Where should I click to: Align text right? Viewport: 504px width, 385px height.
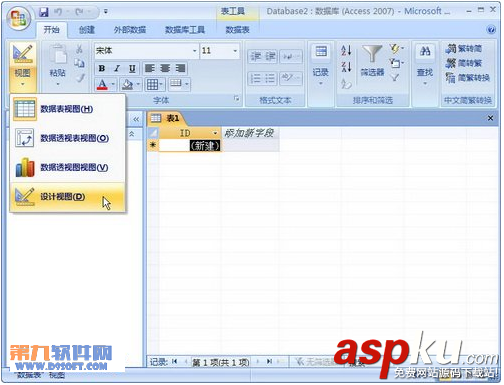coord(180,69)
